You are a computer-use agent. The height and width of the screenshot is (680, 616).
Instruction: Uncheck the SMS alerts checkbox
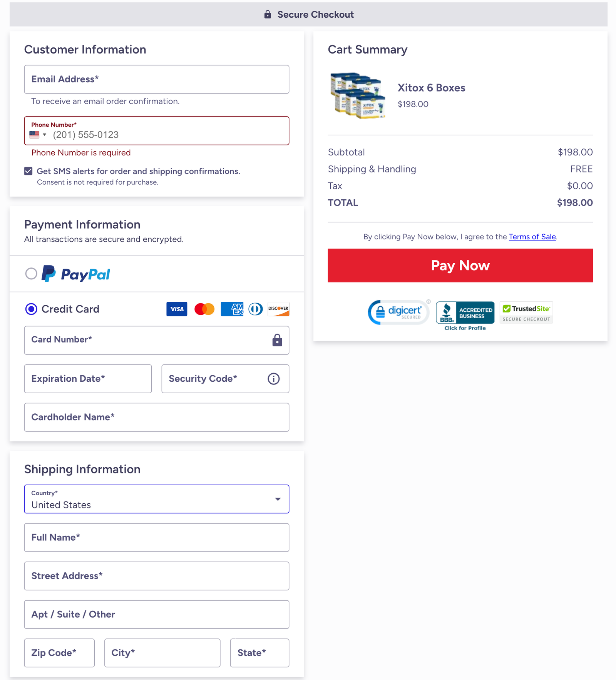[x=28, y=171]
